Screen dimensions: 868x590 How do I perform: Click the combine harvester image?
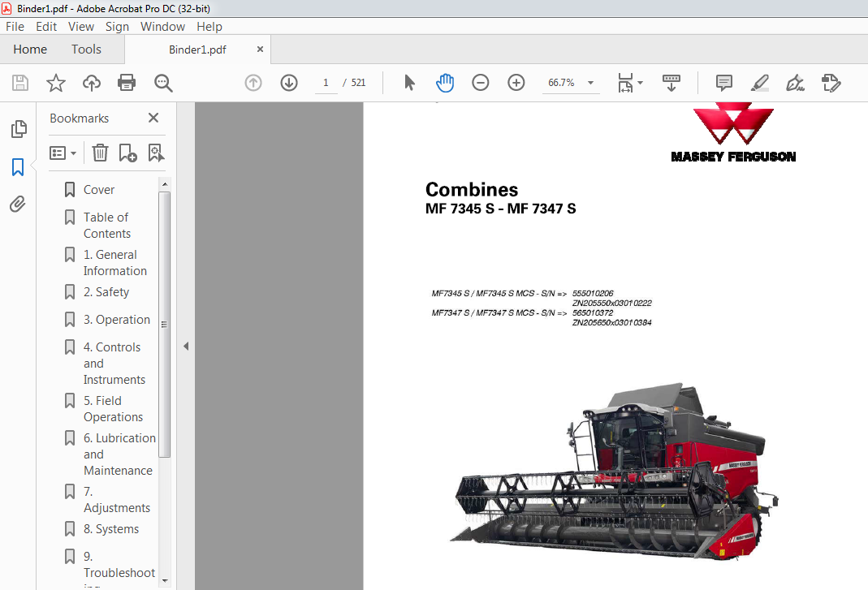tap(616, 472)
